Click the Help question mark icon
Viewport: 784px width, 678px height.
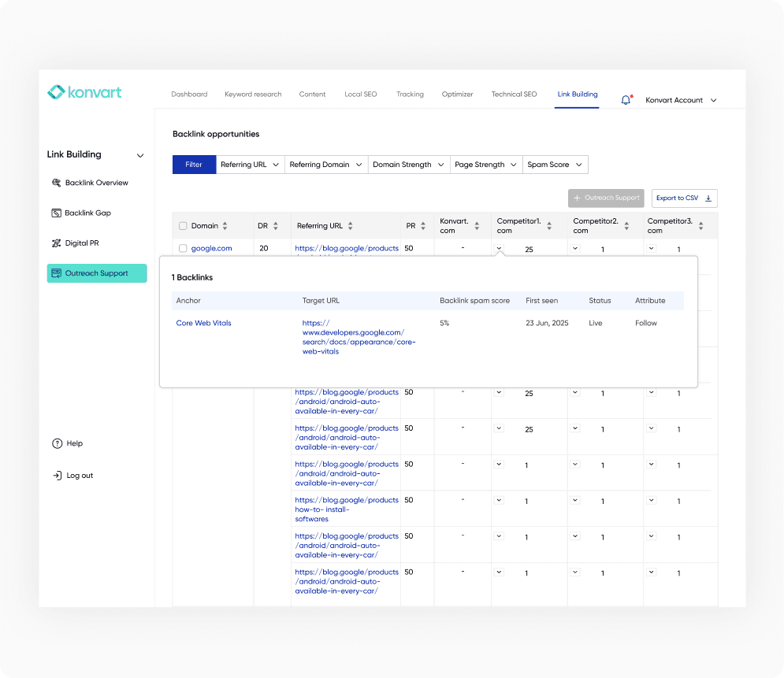(x=57, y=443)
